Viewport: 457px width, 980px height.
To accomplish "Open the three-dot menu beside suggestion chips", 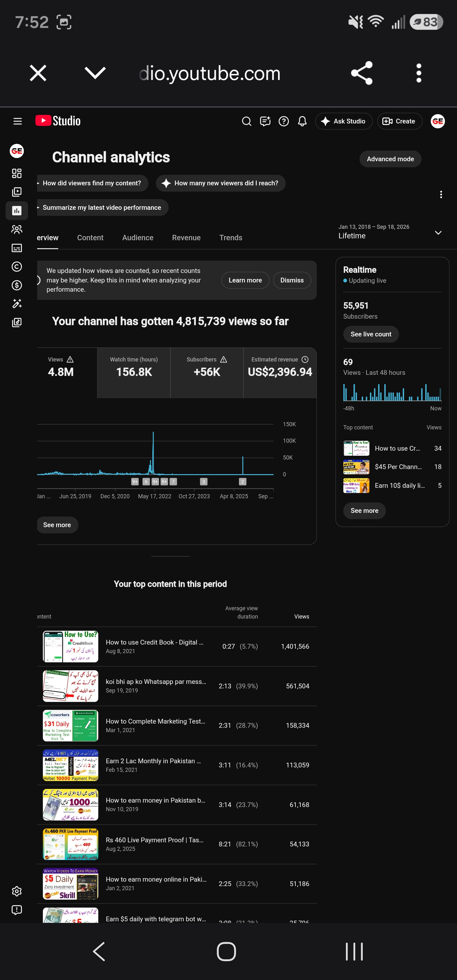I will (x=441, y=195).
